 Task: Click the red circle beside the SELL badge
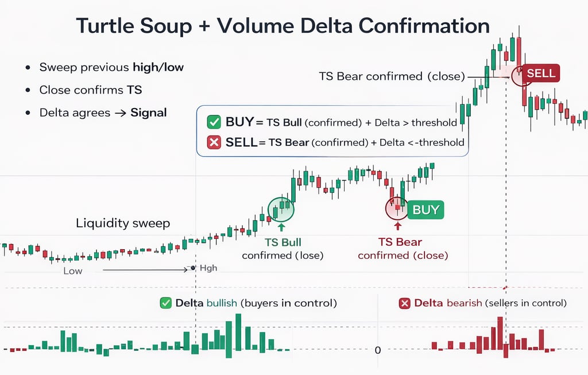(522, 76)
